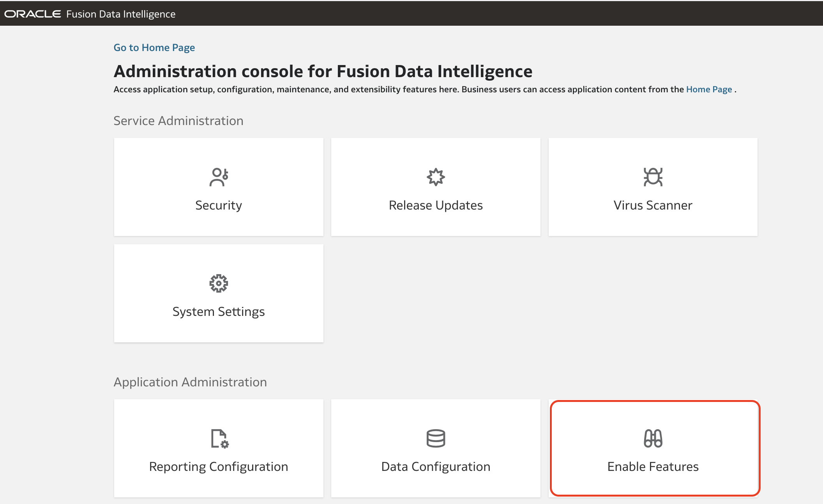Image resolution: width=823 pixels, height=504 pixels.
Task: Open System Settings tile label
Action: pyautogui.click(x=219, y=312)
